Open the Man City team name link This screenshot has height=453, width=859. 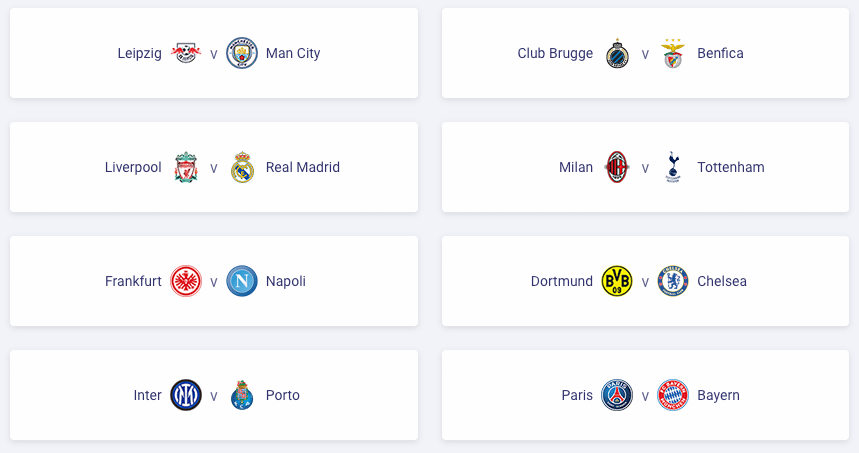pyautogui.click(x=293, y=53)
